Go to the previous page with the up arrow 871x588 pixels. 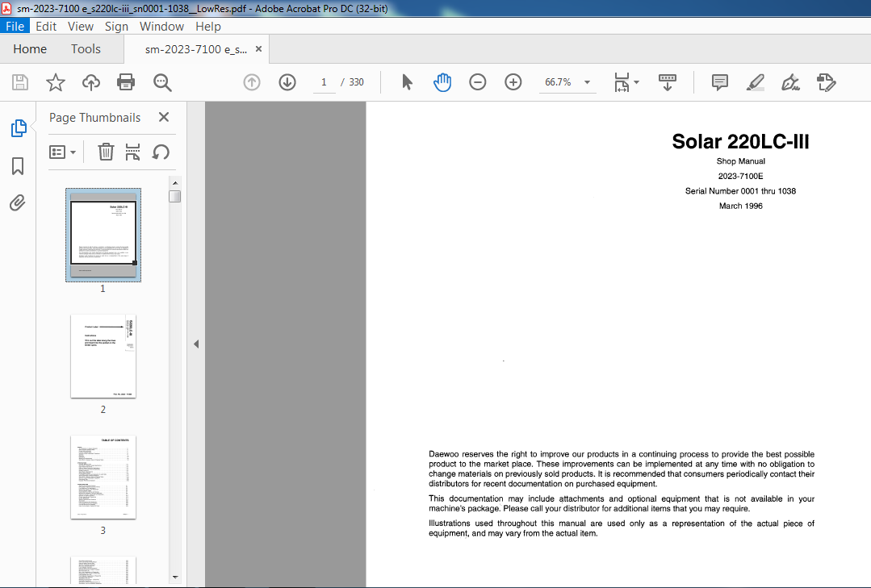[x=252, y=82]
